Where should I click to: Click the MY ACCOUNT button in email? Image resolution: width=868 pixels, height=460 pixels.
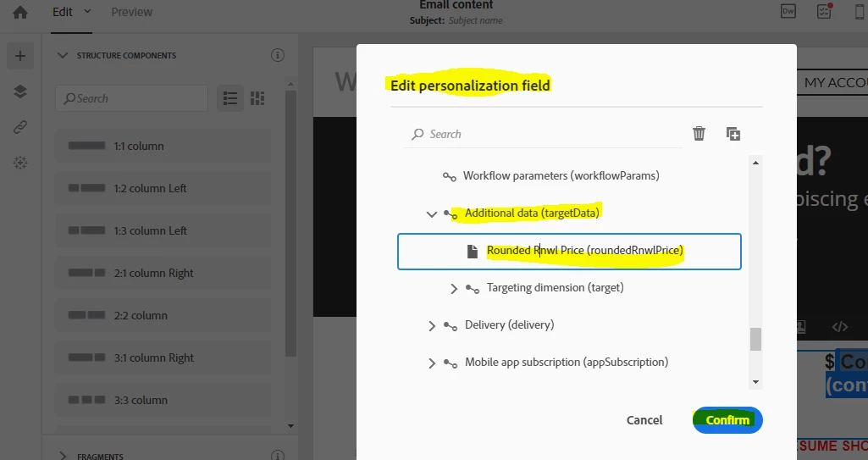pos(832,82)
